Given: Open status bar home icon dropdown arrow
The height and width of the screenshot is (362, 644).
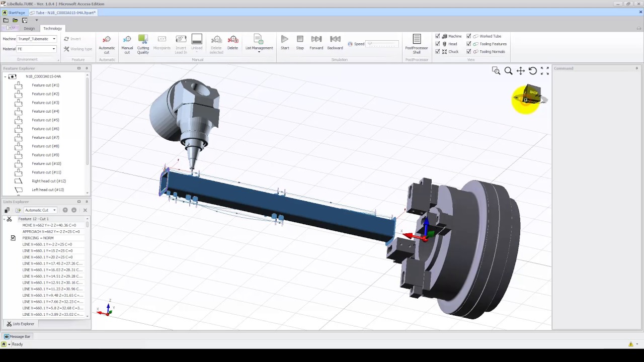Looking at the screenshot, I should [x=9, y=344].
